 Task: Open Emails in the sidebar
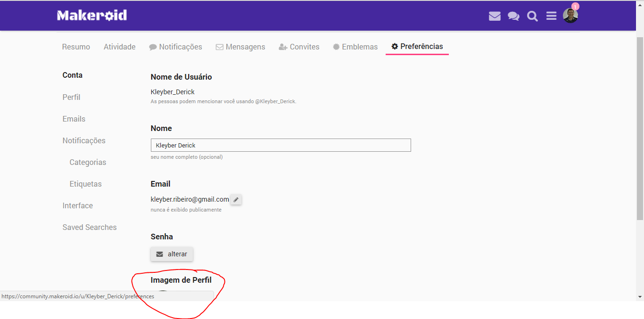point(74,119)
